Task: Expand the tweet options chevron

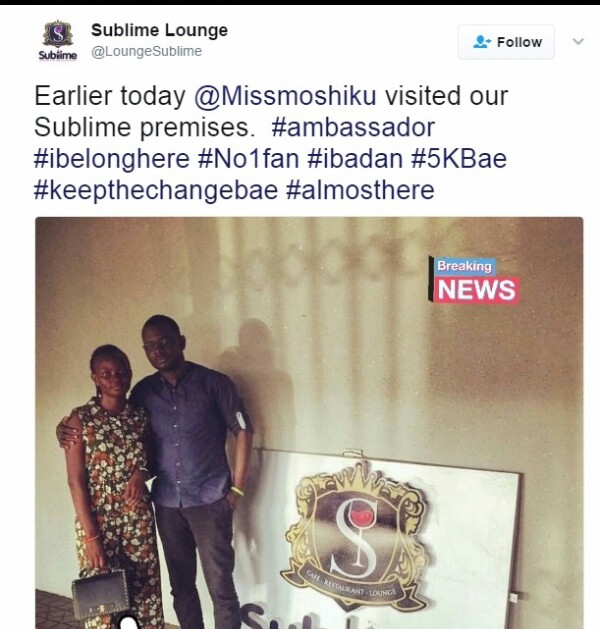Action: (578, 41)
